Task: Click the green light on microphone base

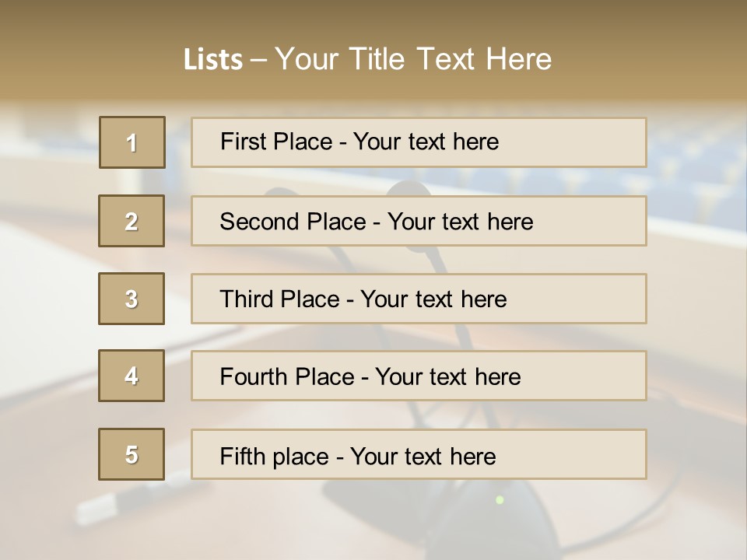Action: [x=500, y=499]
